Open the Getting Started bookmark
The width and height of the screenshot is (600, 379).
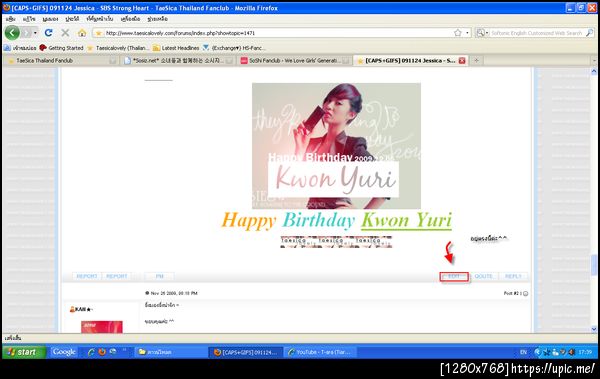pos(62,48)
